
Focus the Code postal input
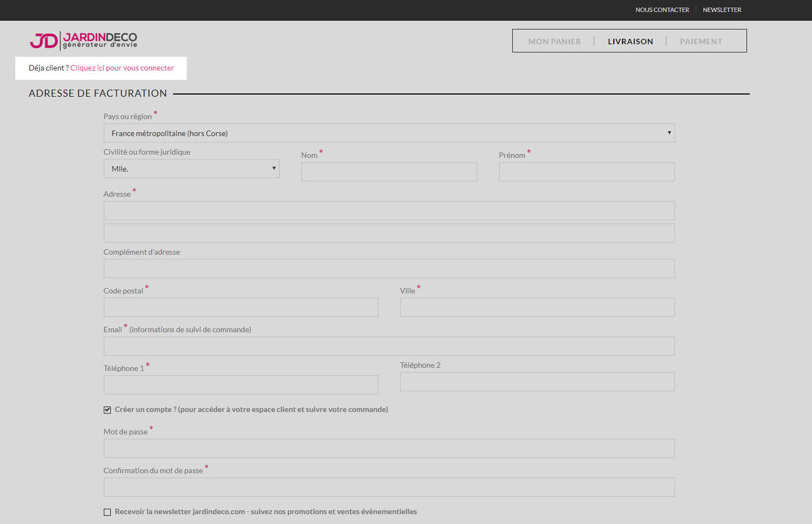coord(241,308)
